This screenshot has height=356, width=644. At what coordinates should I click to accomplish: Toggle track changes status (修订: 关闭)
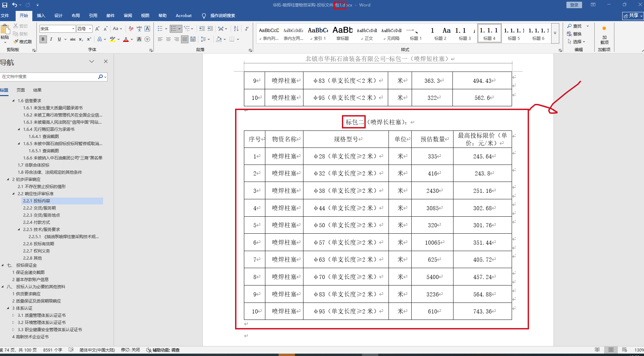131,350
